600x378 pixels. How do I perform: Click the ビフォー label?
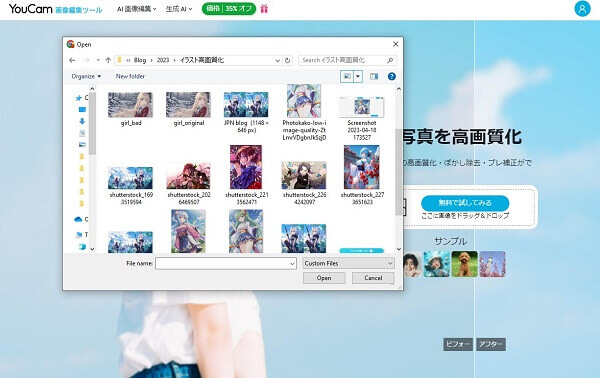458,344
